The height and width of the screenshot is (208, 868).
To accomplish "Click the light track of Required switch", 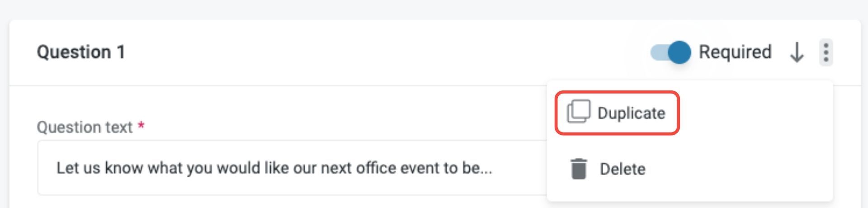I will (658, 52).
